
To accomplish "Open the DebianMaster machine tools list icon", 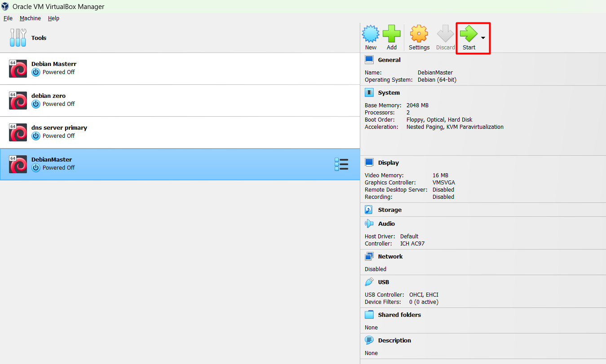I will [x=341, y=164].
